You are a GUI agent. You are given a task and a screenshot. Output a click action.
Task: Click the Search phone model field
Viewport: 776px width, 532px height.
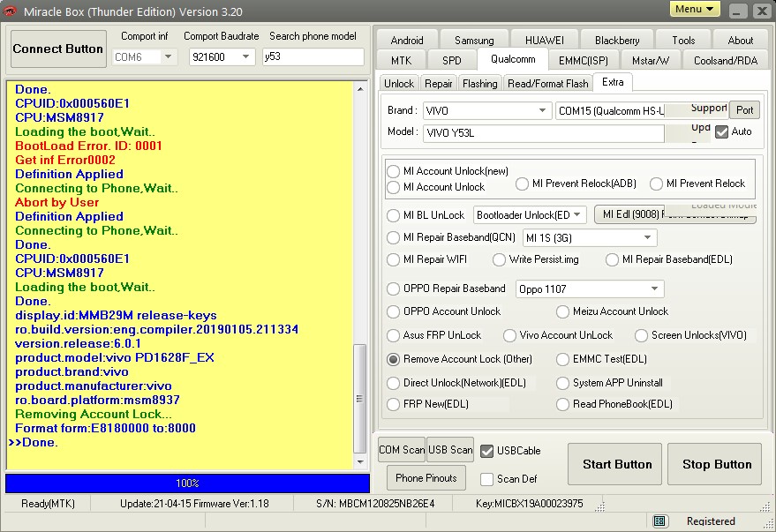pyautogui.click(x=313, y=56)
